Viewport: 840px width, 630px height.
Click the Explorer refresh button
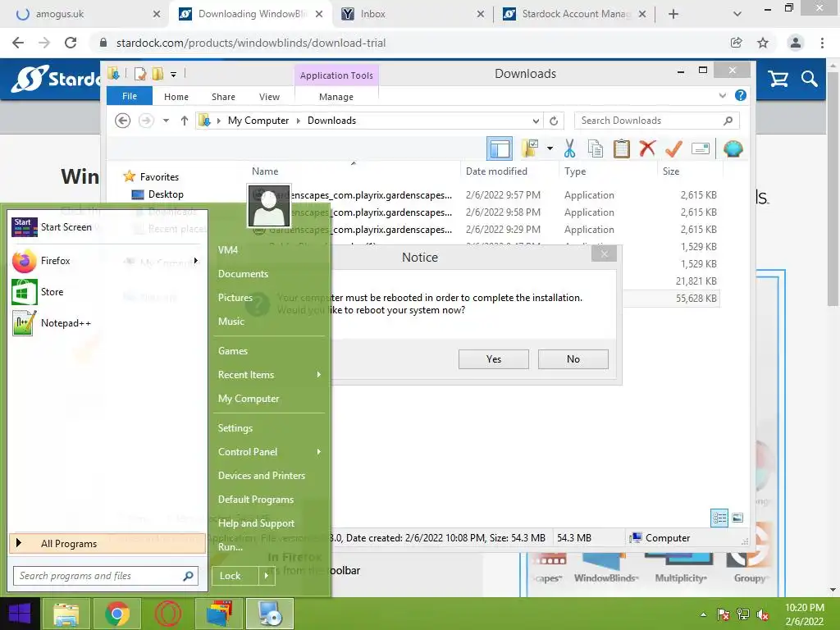click(x=554, y=121)
